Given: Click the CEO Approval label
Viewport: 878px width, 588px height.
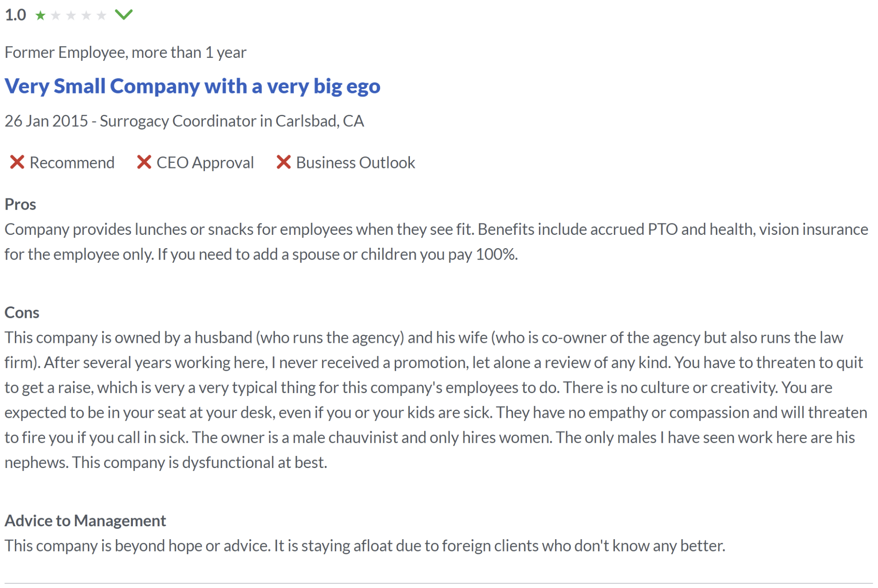Looking at the screenshot, I should [205, 163].
